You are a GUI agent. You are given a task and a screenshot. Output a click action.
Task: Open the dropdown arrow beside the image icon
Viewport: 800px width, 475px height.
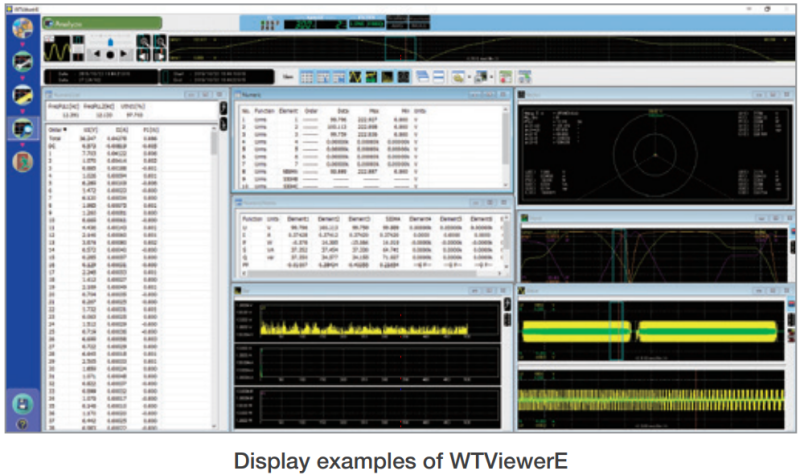[x=491, y=78]
